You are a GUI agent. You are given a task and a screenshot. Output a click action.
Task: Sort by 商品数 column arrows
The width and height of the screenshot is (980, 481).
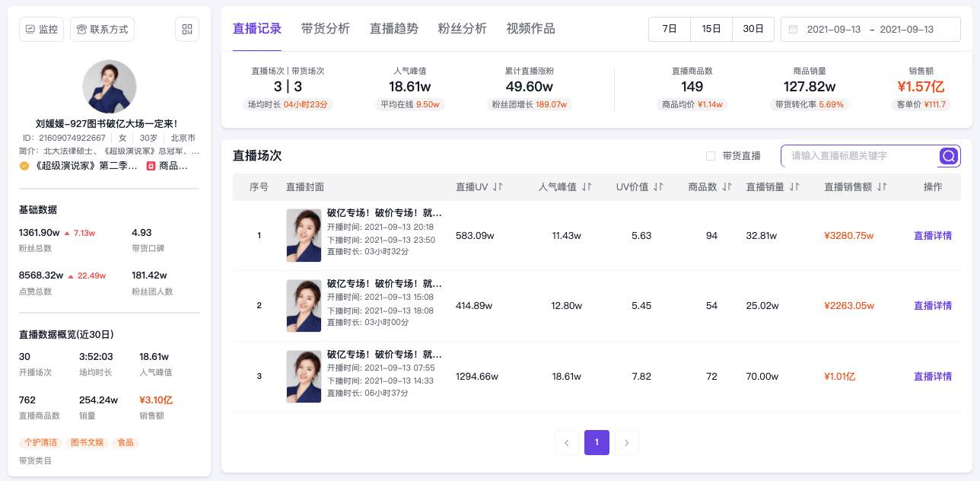click(x=727, y=186)
